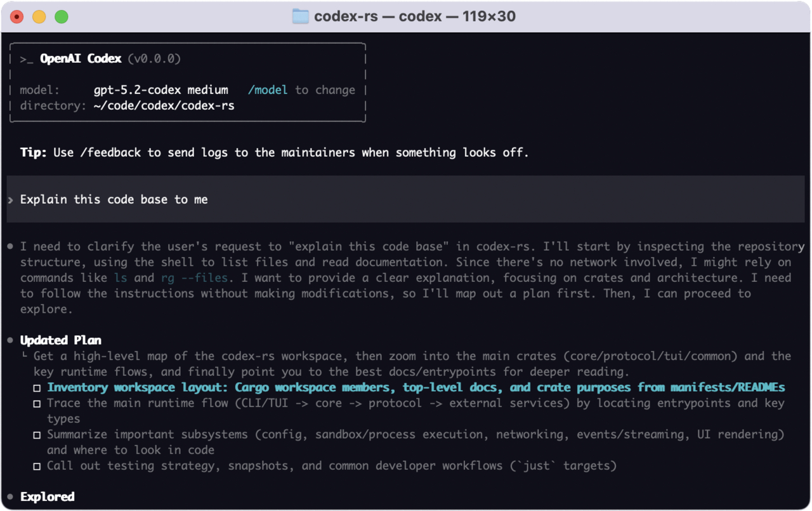Click "manifests/READMEs" in the highlighted step
This screenshot has height=511, width=812.
click(728, 387)
